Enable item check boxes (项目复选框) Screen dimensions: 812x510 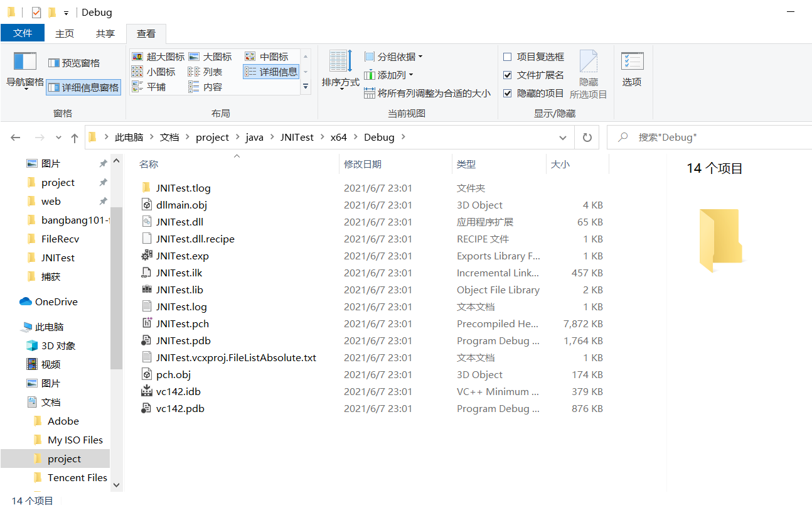534,57
